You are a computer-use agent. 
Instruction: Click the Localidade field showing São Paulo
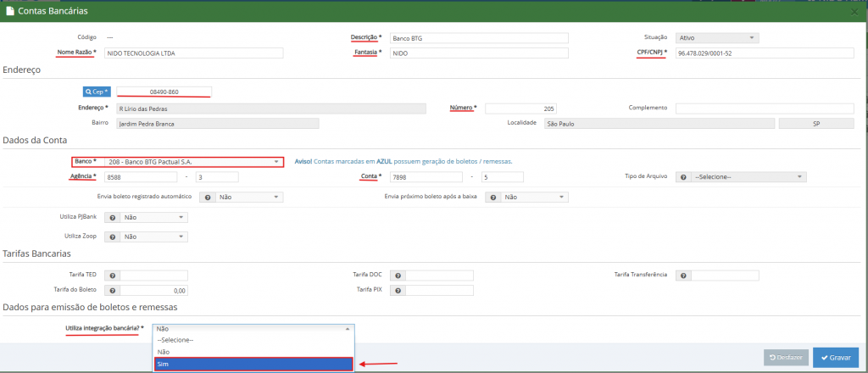(x=659, y=124)
